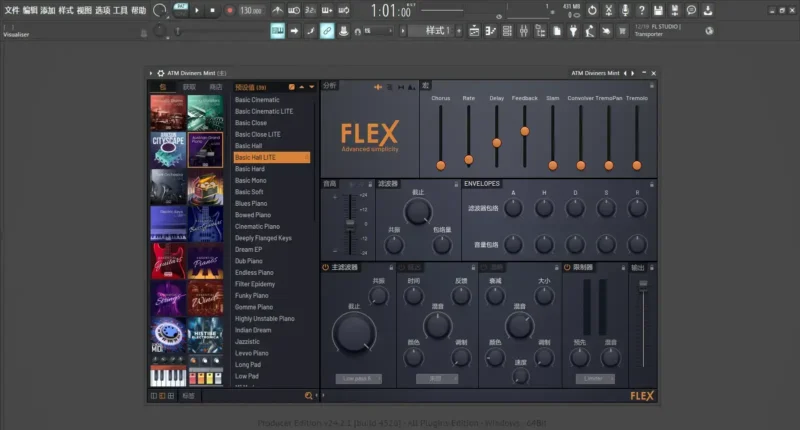Image resolution: width=800 pixels, height=430 pixels.
Task: Click the Play button in transport bar
Action: pos(196,10)
